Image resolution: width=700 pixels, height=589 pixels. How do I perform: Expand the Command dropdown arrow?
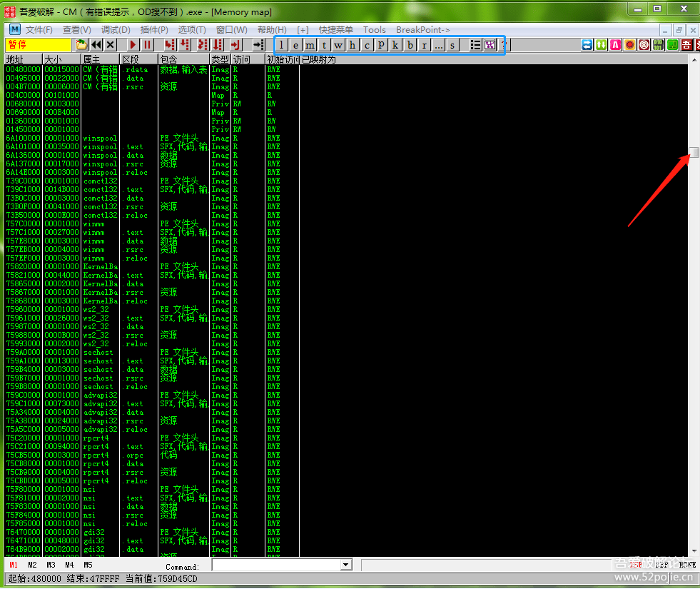click(346, 565)
